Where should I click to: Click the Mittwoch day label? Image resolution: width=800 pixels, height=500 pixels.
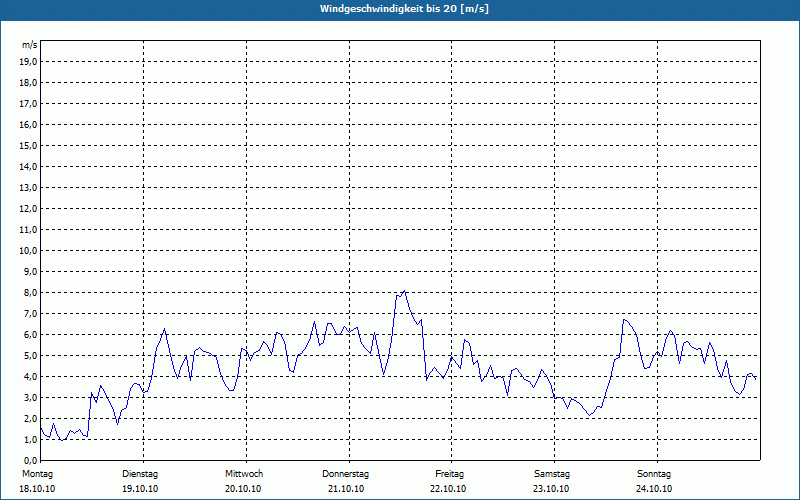pos(244,474)
